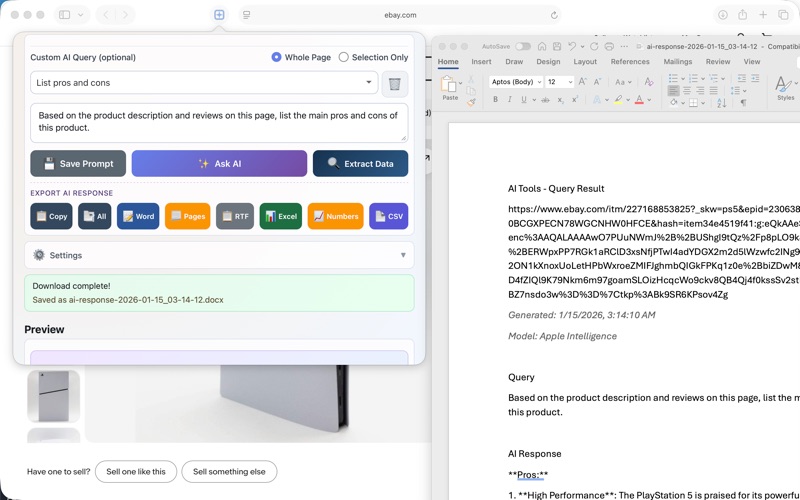Viewport: 800px width, 500px height.
Task: Toggle AutoSave switch in Word
Action: [523, 46]
